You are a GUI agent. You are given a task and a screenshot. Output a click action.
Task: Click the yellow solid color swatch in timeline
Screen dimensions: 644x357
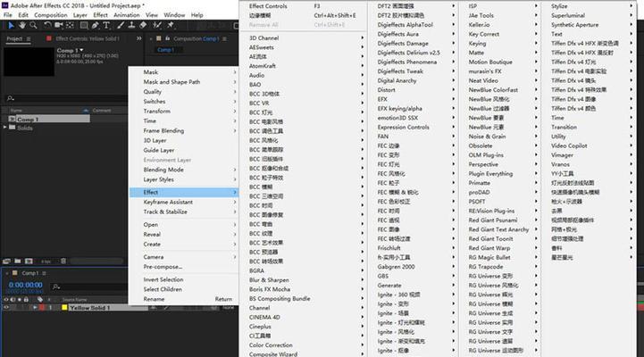(x=64, y=307)
